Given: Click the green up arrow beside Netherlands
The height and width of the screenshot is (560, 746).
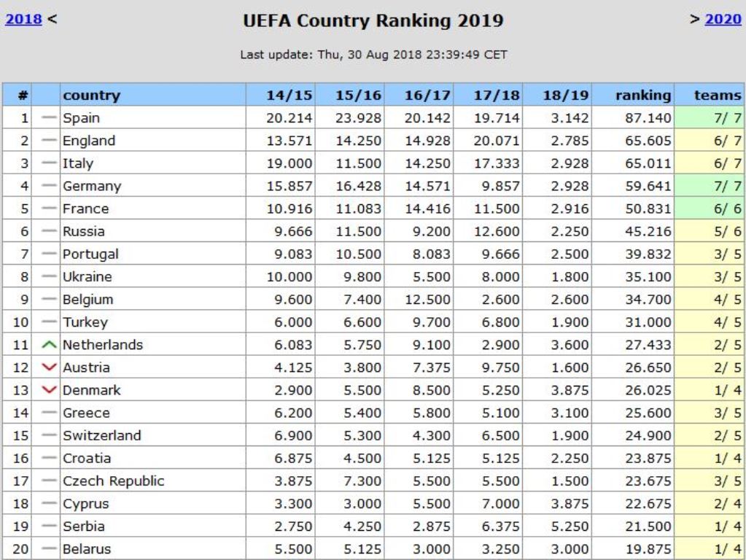Looking at the screenshot, I should [50, 345].
